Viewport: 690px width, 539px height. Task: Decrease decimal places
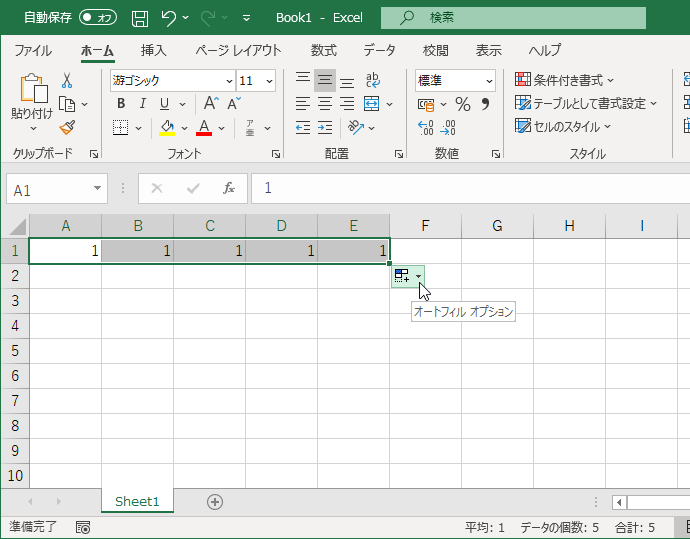tap(448, 128)
